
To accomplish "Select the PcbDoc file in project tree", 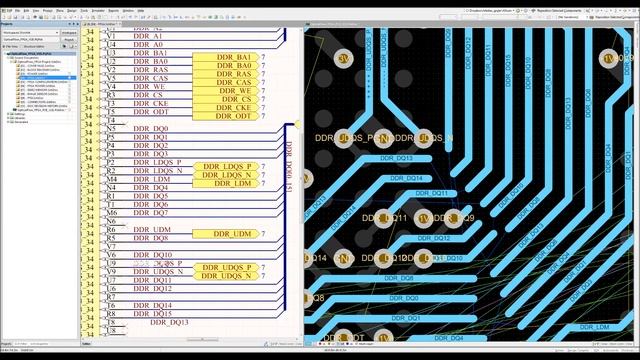I will tap(41, 110).
